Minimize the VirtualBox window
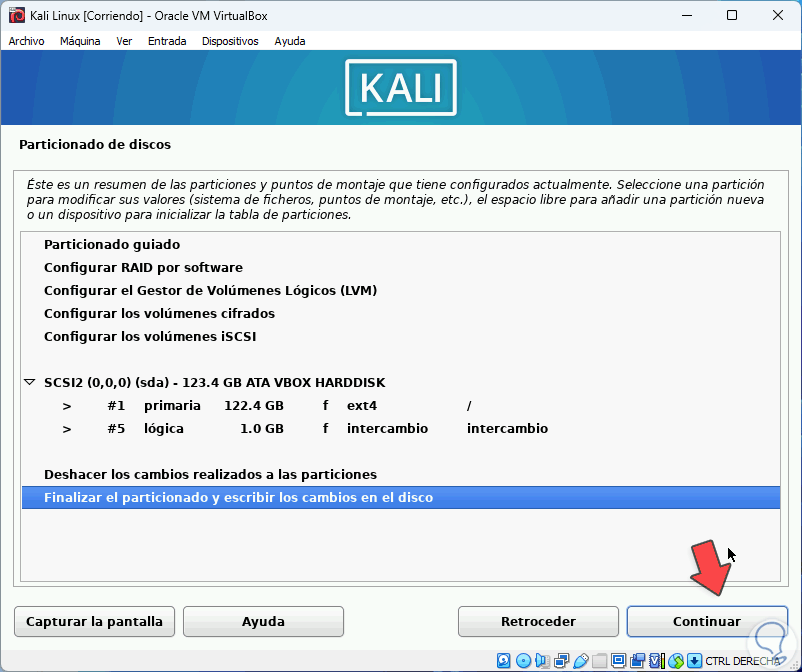The image size is (802, 672). tap(687, 15)
